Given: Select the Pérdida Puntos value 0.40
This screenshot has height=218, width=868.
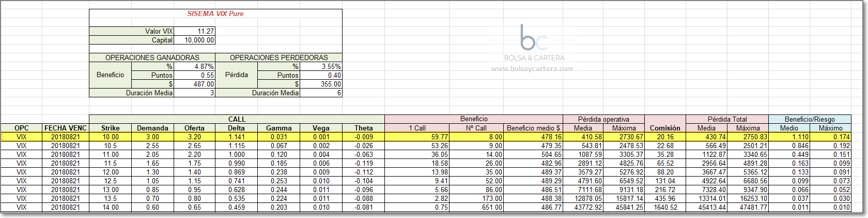Looking at the screenshot, I should 321,75.
